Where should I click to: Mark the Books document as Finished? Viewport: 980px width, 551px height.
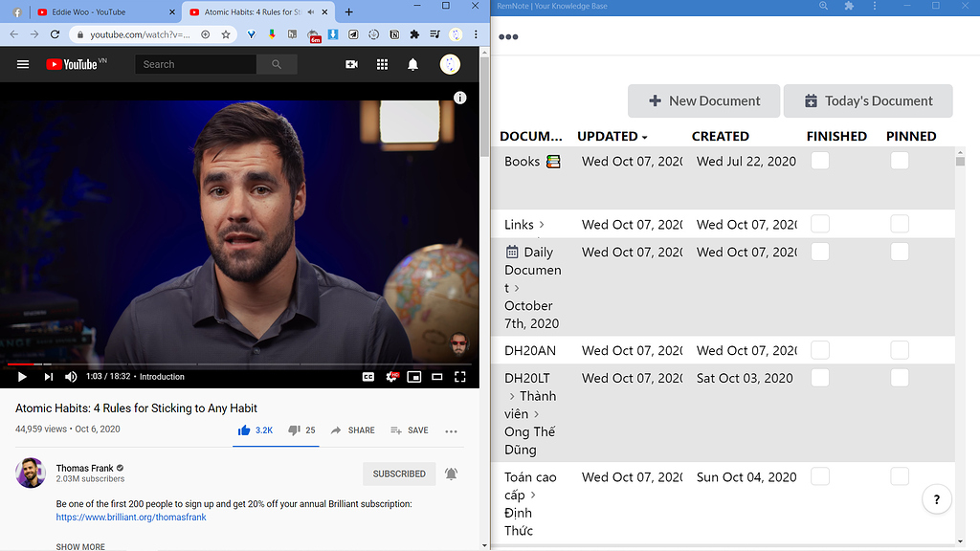820,161
